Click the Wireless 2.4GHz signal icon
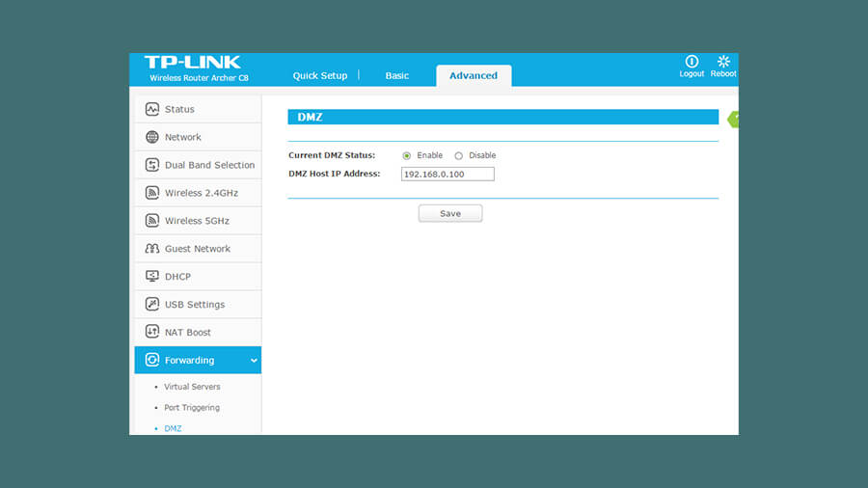Screen dimensions: 868x488 coord(152,193)
